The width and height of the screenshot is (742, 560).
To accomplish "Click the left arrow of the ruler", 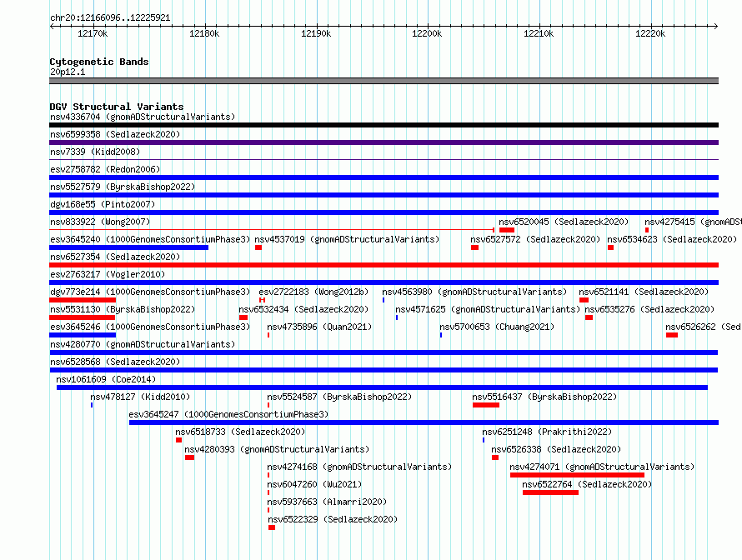I will click(x=52, y=26).
